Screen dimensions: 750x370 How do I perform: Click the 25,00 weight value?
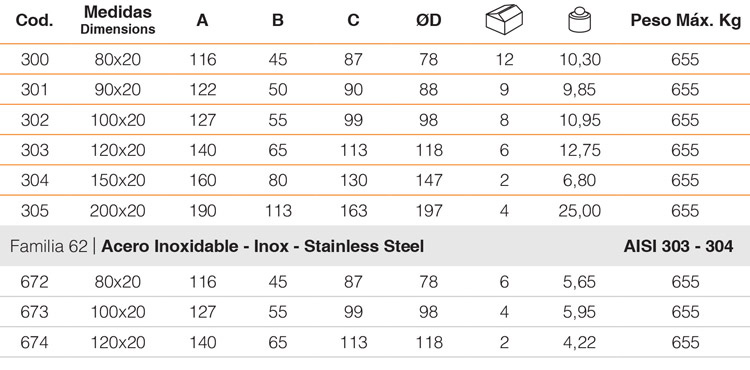[x=579, y=211]
